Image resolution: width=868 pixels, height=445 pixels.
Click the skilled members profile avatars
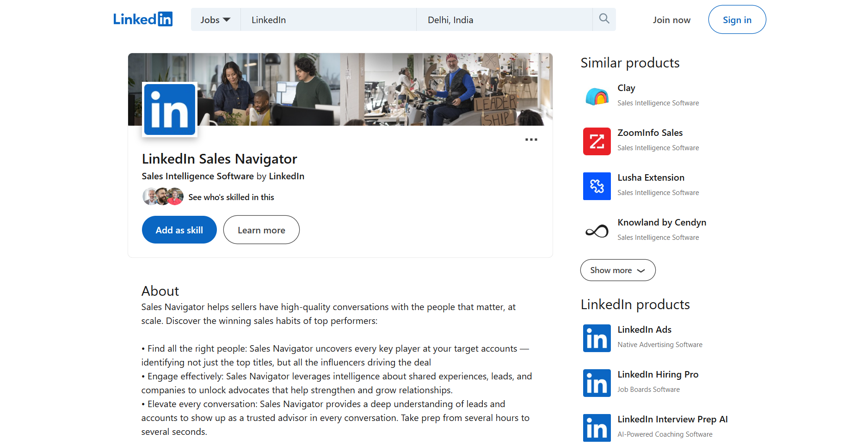click(163, 196)
